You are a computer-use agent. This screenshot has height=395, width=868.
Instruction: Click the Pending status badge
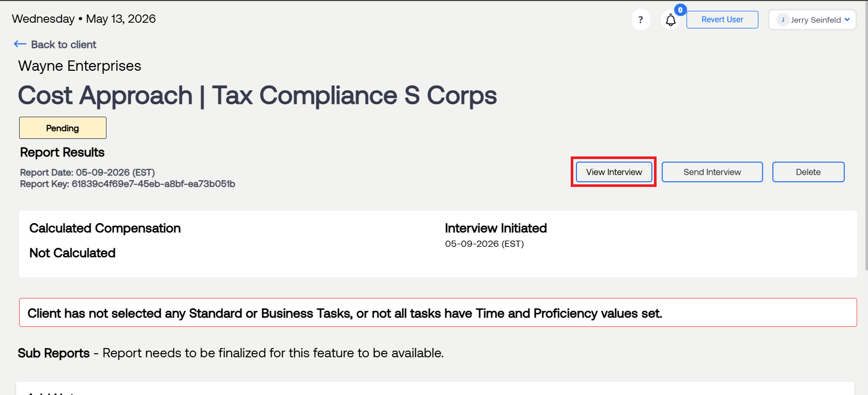coord(63,128)
